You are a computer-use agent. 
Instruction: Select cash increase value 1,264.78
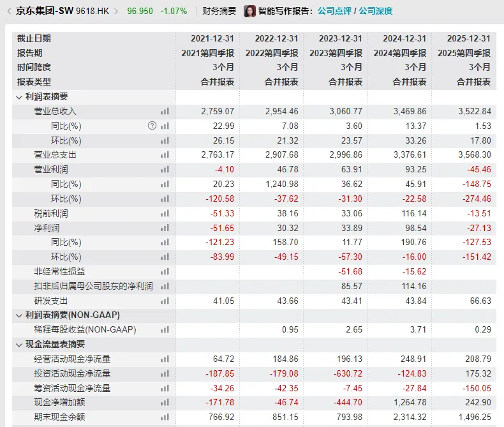410,402
